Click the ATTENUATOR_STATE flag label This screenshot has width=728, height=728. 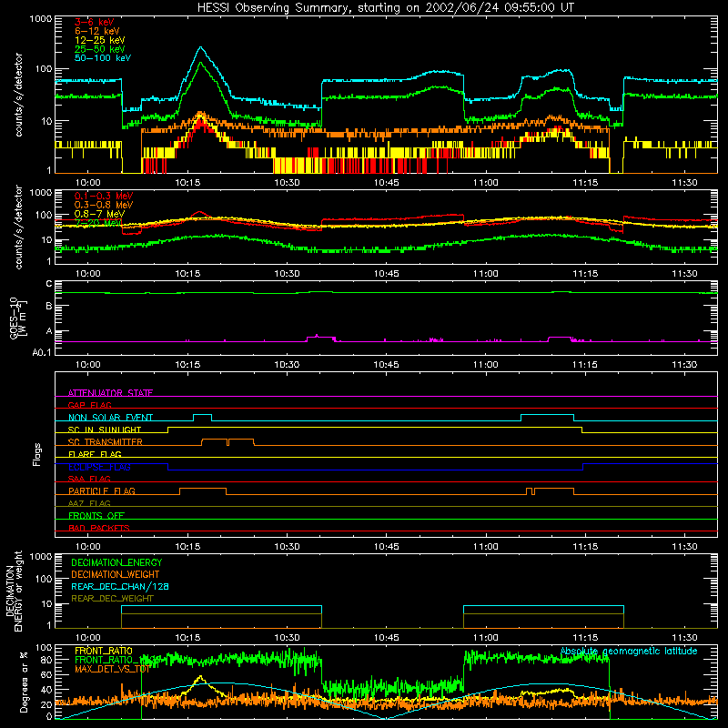(x=110, y=393)
